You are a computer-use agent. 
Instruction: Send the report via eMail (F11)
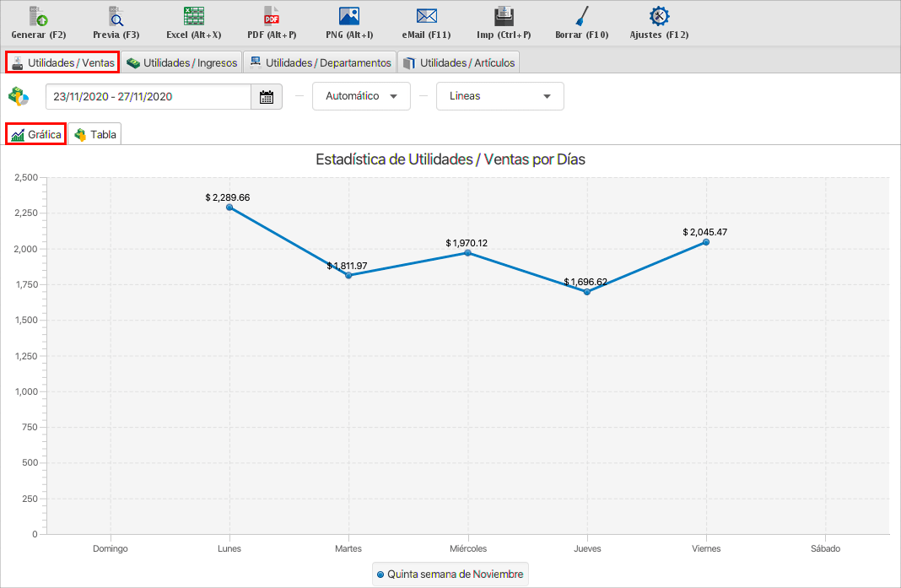tap(427, 17)
